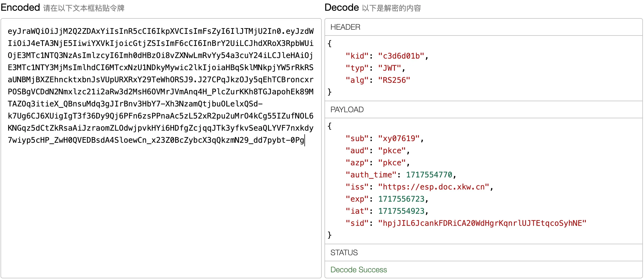Click the sid session string value

pos(482,223)
